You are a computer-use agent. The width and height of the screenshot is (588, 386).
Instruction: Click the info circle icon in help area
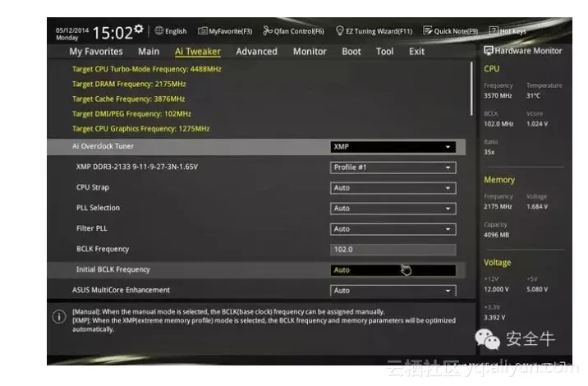click(x=59, y=317)
